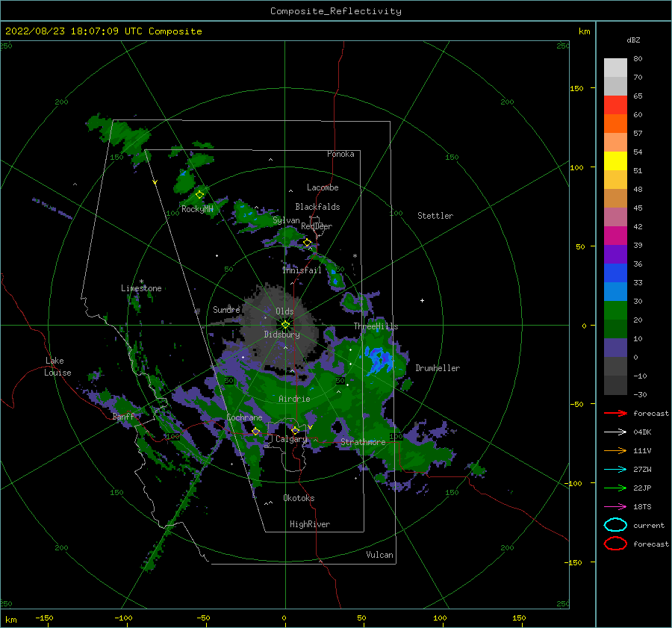Viewport: 672px width, 628px height.
Task: Click the magenta 42-39 dBZ color swatch
Action: 615,236
